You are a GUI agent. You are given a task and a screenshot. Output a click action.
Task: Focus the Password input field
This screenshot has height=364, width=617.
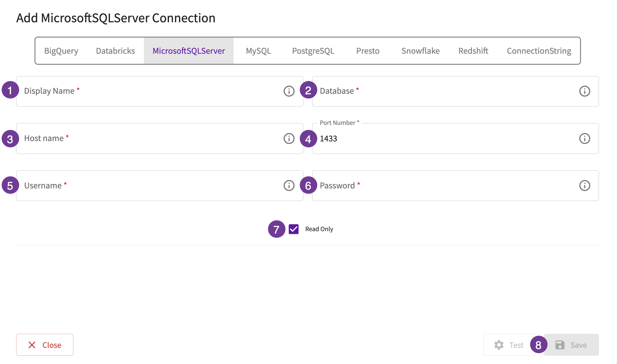pos(455,186)
